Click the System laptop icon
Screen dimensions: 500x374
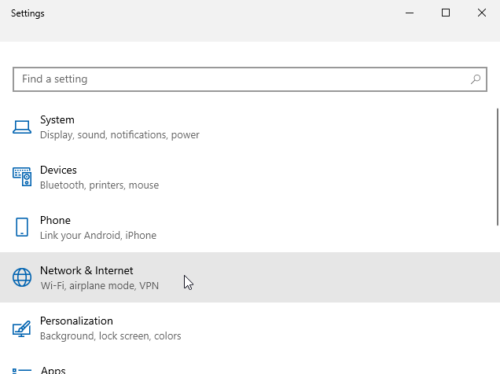(x=22, y=127)
